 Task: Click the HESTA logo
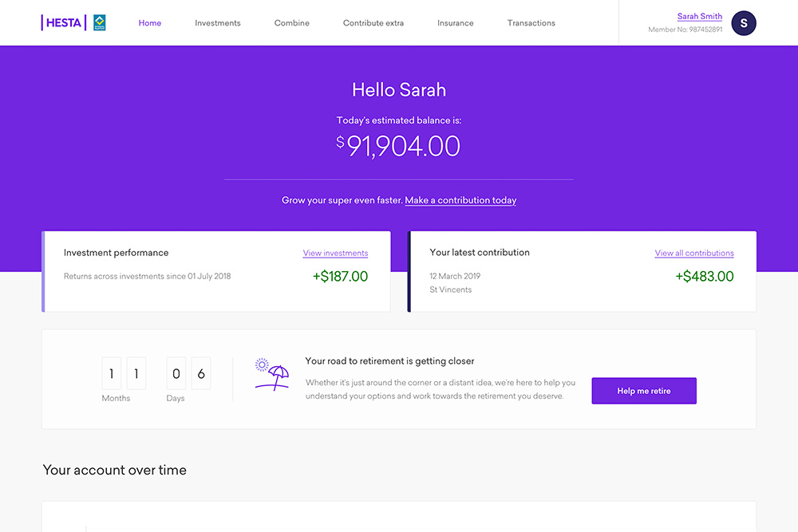click(63, 22)
